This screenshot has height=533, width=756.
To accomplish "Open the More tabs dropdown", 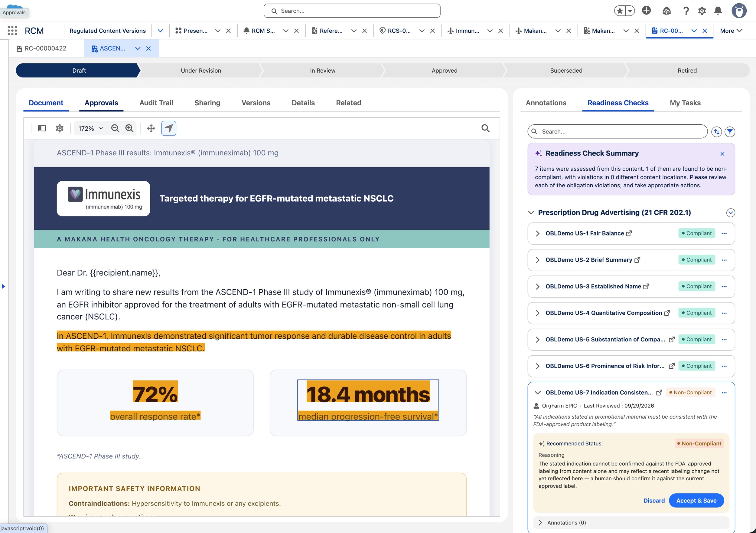I will [x=731, y=31].
